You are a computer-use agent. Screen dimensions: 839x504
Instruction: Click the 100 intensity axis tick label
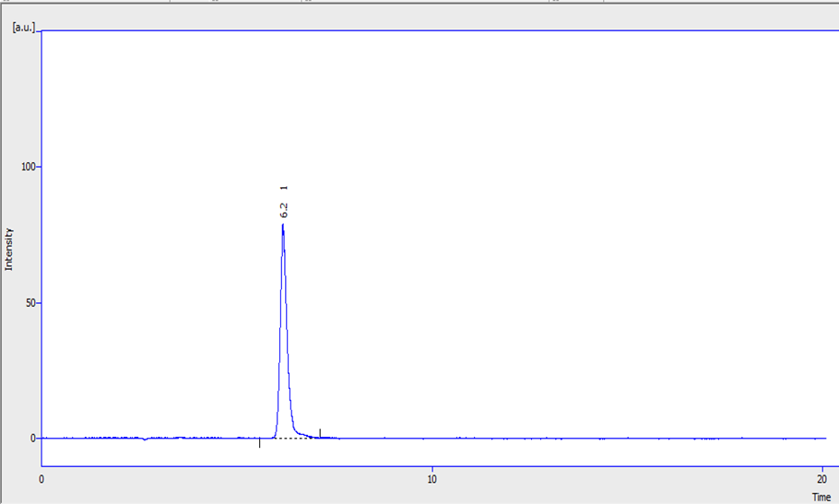point(28,167)
